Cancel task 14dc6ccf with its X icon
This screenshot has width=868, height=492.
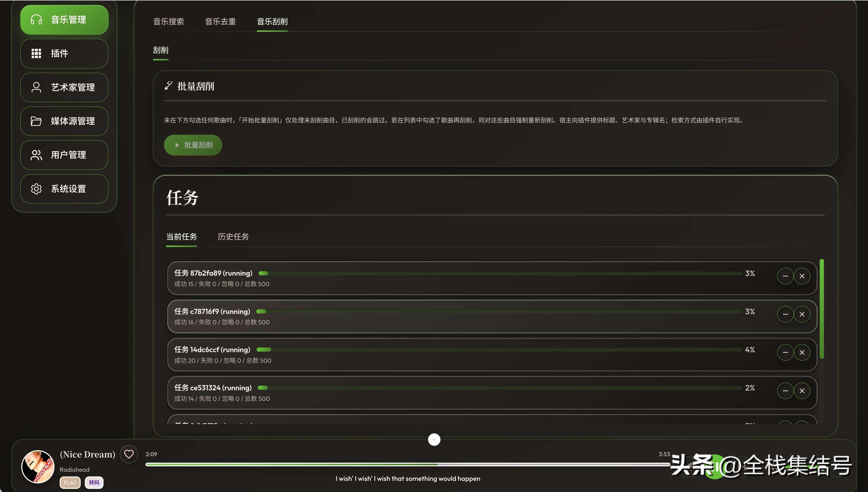click(x=802, y=352)
